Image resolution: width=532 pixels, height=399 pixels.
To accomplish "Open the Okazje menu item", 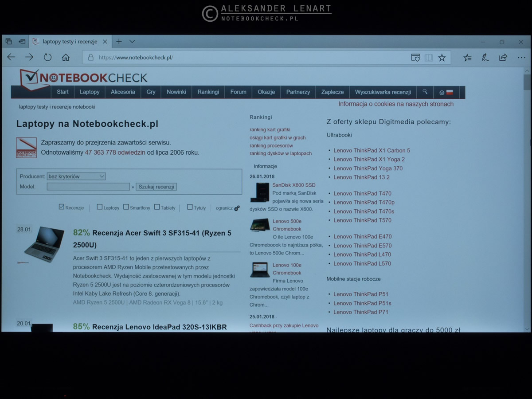I will (x=266, y=92).
